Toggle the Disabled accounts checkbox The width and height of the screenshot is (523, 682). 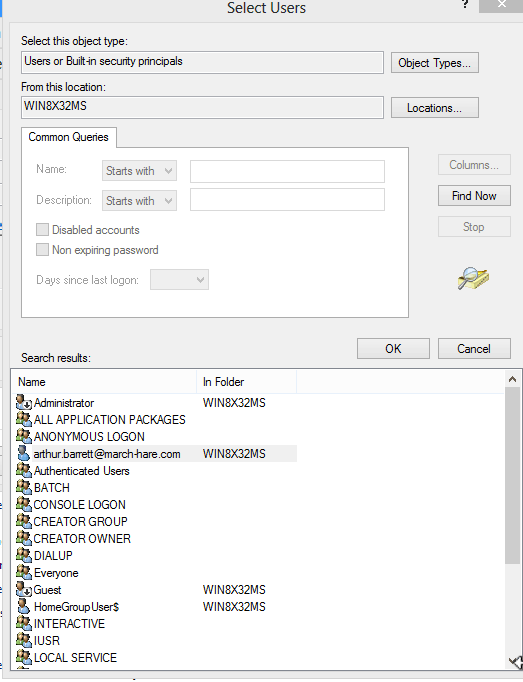tap(42, 230)
